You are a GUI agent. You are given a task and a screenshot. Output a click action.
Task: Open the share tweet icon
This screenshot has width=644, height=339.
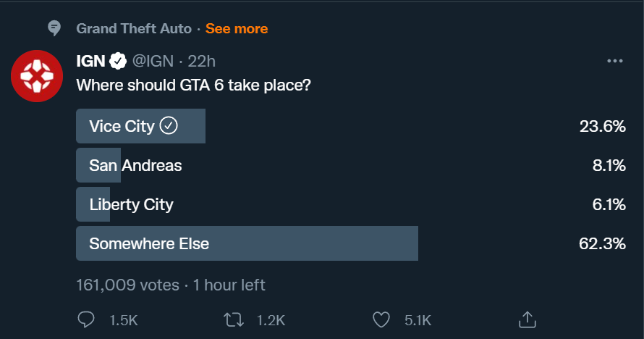[528, 319]
